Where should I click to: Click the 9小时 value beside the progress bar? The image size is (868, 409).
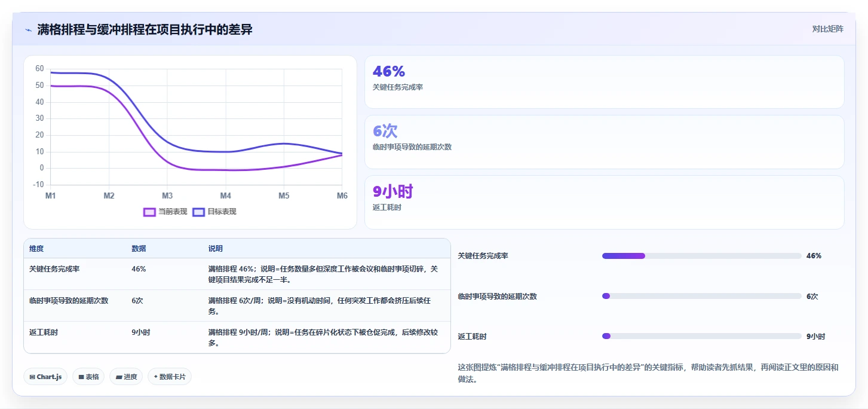(x=816, y=337)
